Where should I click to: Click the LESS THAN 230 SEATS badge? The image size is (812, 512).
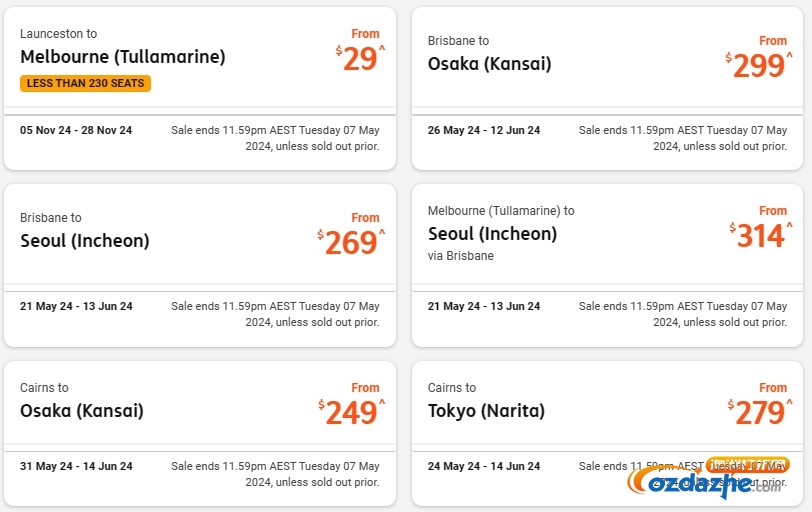pyautogui.click(x=85, y=83)
